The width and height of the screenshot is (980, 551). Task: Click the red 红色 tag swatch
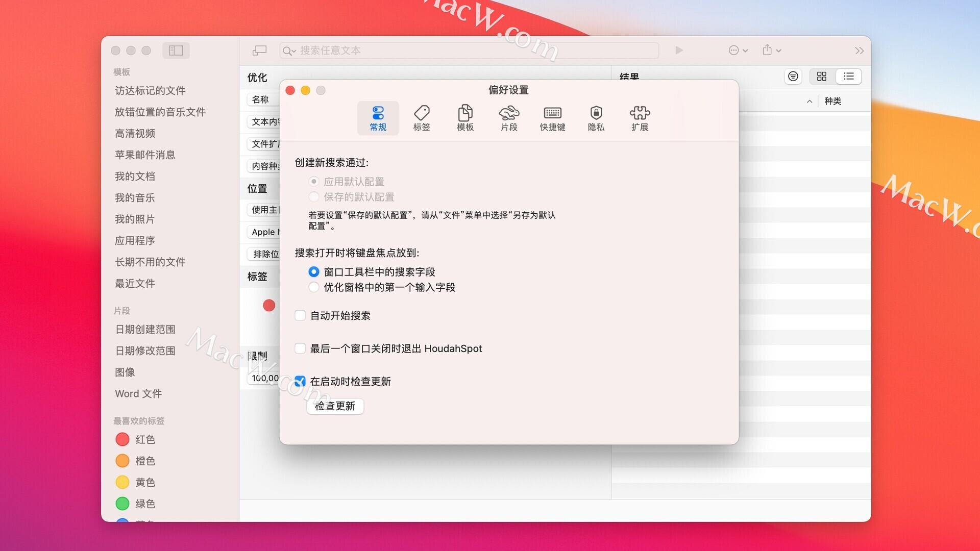coord(122,439)
